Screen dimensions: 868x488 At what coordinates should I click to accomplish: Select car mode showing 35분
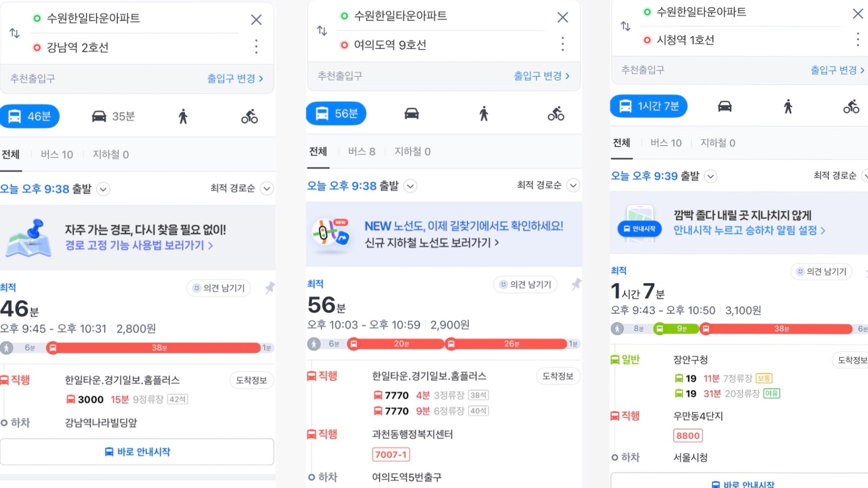(113, 117)
